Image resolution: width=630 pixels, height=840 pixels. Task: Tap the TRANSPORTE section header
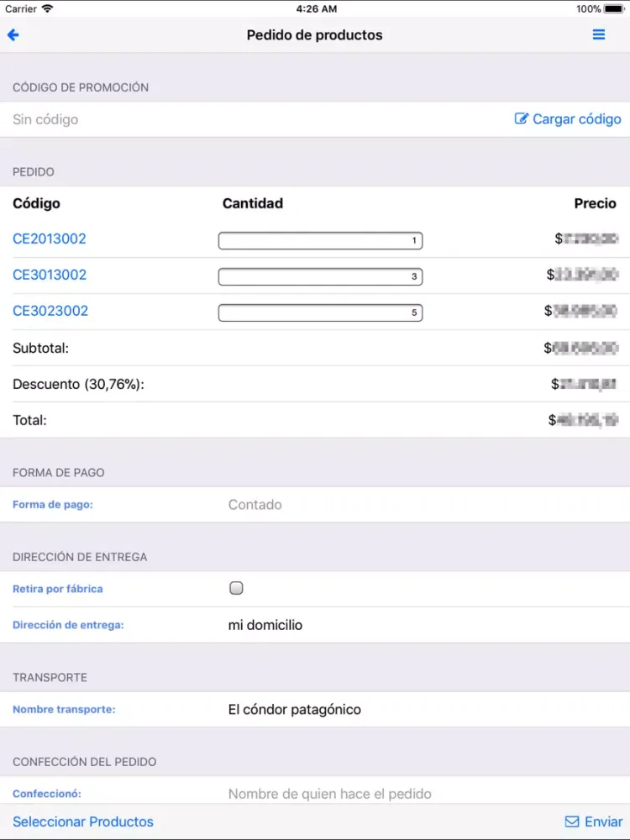tap(50, 677)
